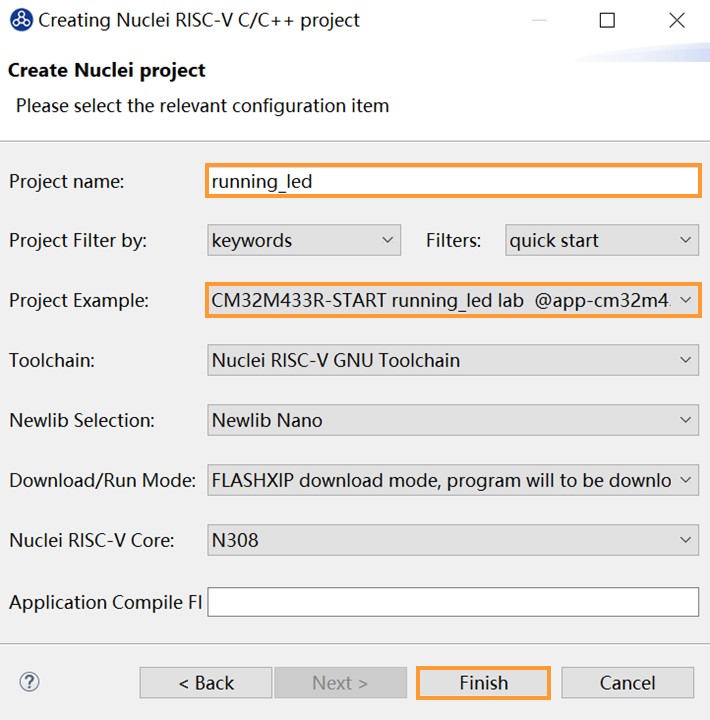Expand the Download/Run Mode dropdown
Viewport: 710px width, 720px height.
tap(453, 480)
